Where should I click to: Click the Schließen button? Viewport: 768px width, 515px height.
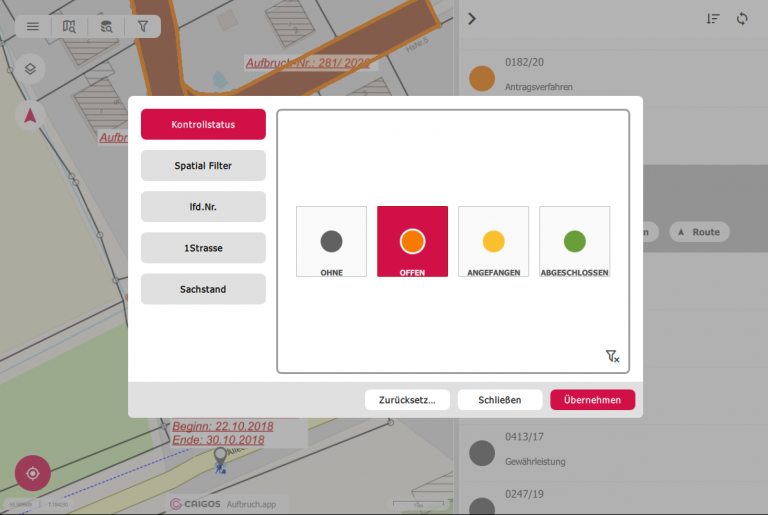tap(500, 400)
